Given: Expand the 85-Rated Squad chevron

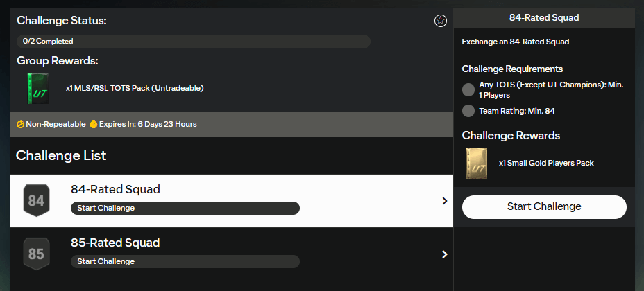Looking at the screenshot, I should [x=444, y=254].
